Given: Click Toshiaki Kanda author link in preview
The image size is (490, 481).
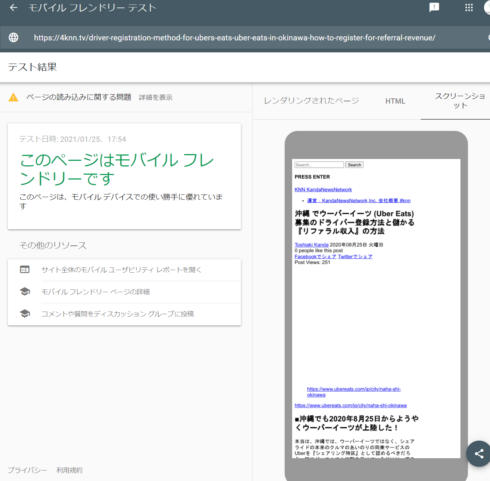Looking at the screenshot, I should [311, 245].
